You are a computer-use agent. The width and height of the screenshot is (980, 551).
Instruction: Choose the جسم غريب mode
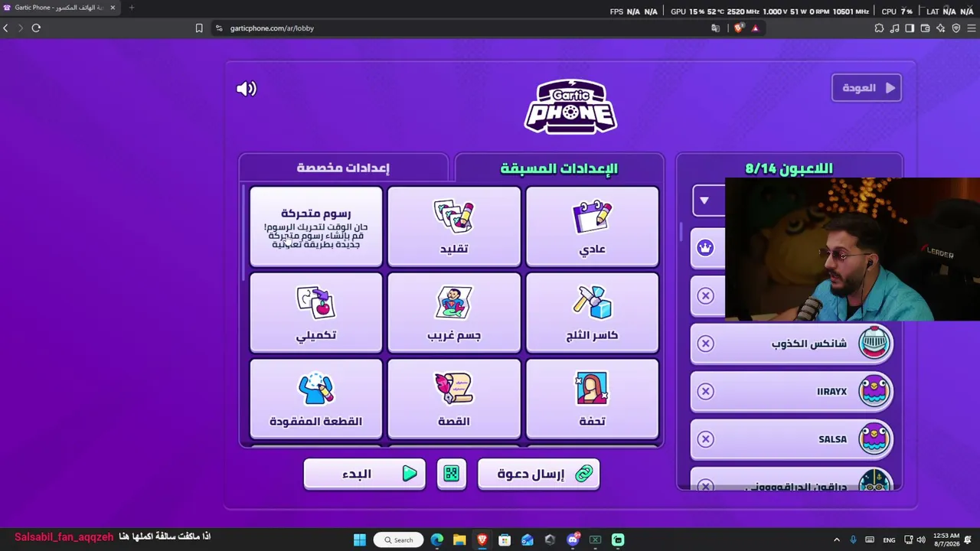click(454, 313)
